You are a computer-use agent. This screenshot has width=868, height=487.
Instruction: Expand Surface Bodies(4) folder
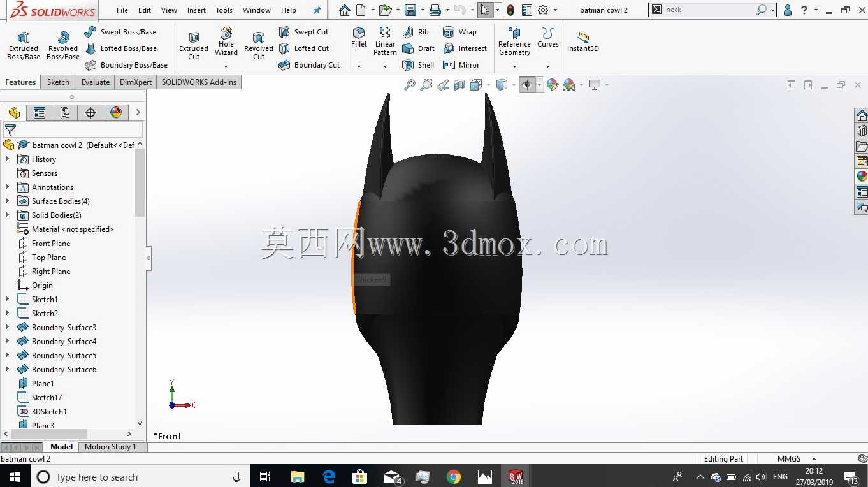coord(8,201)
